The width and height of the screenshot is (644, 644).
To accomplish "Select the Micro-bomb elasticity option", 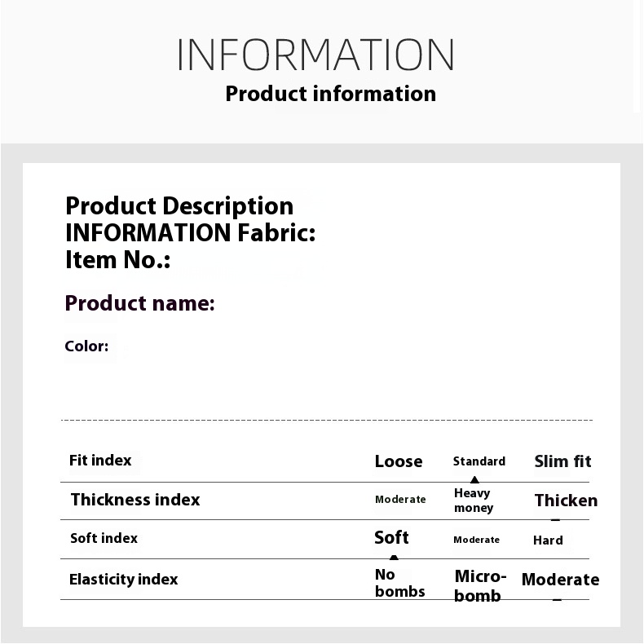I will tap(480, 586).
